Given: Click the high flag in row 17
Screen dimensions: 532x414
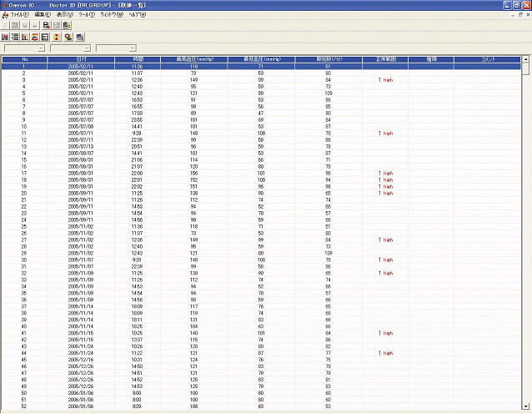Looking at the screenshot, I should point(385,174).
